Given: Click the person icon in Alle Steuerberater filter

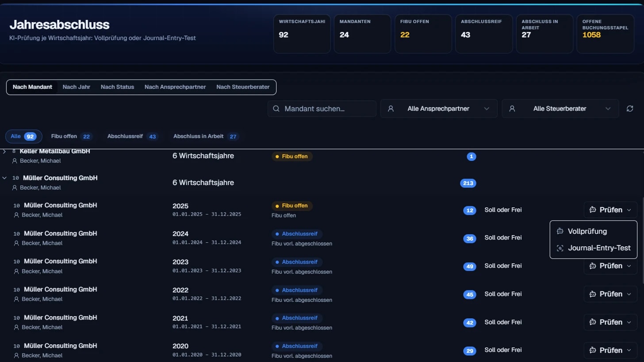Looking at the screenshot, I should tap(512, 109).
